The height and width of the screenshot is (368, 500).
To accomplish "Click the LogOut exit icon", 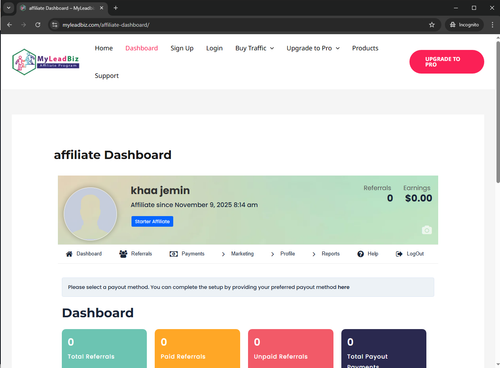I will 399,254.
